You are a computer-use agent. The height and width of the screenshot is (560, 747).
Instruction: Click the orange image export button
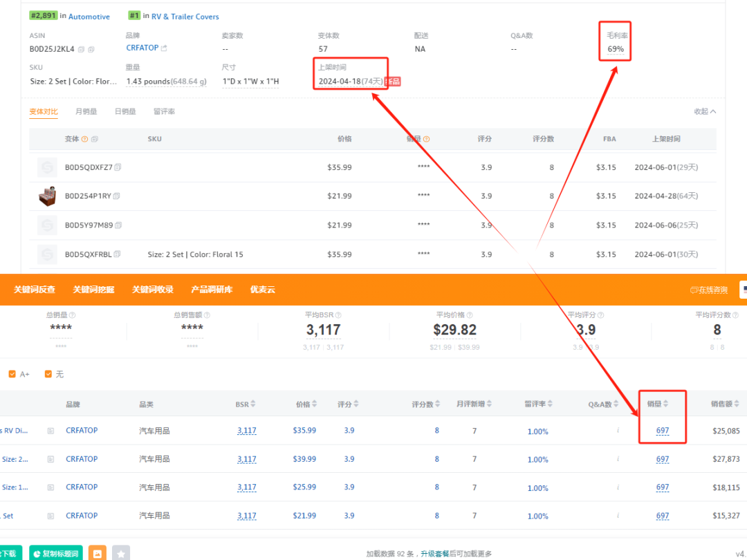point(98,553)
